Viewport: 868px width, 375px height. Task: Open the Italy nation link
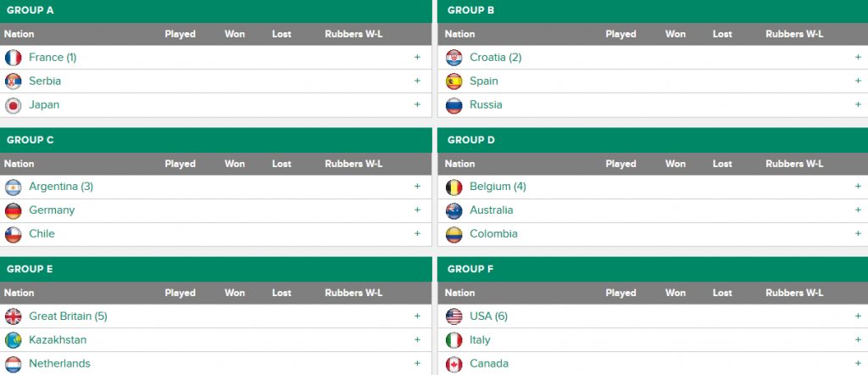click(x=480, y=340)
